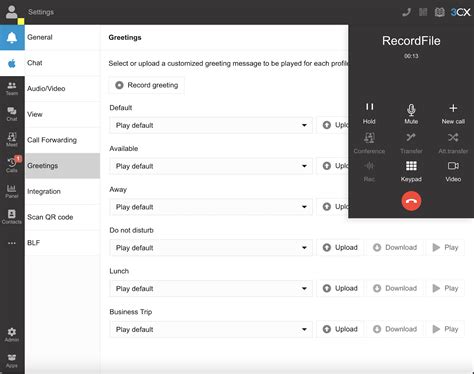The image size is (474, 374).
Task: Open Apps at bottom of sidebar
Action: [12, 361]
